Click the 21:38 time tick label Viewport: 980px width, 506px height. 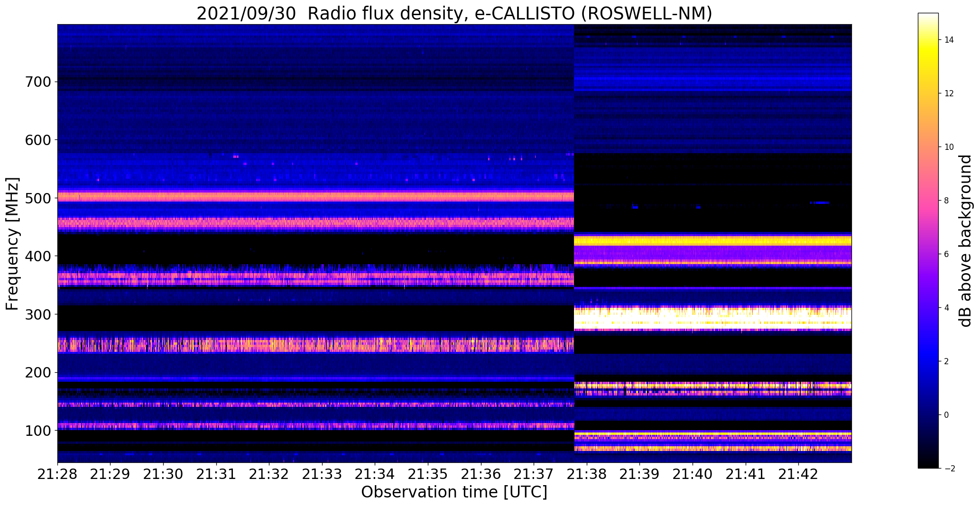pyautogui.click(x=587, y=474)
